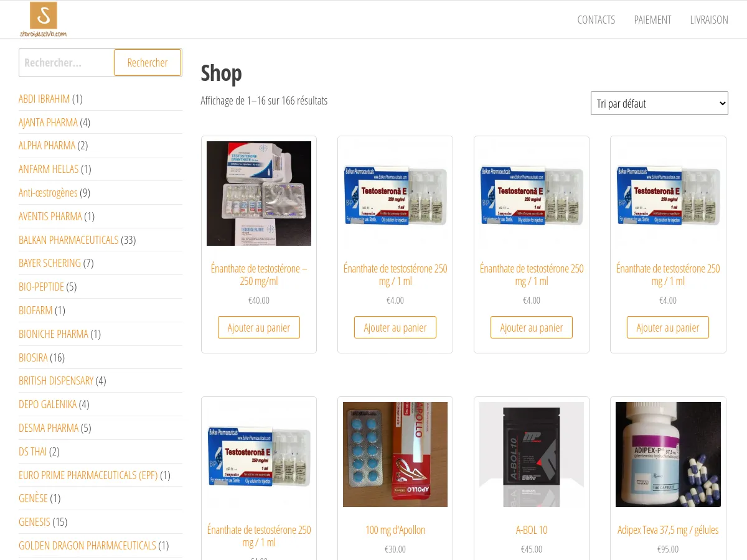Focus the Rechercher search input field
This screenshot has height=560, width=747.
[66, 63]
